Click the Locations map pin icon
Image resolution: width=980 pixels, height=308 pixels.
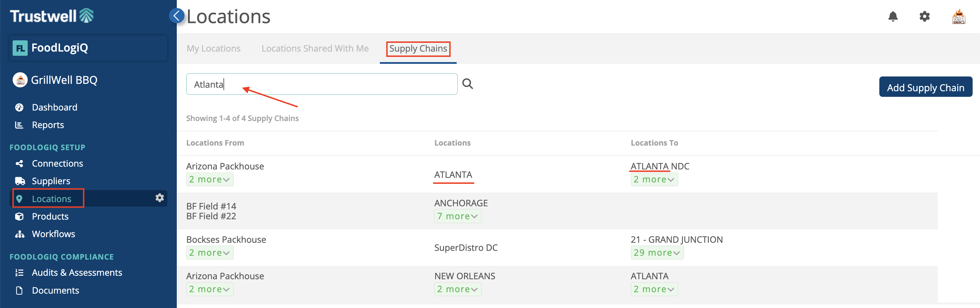pos(19,199)
